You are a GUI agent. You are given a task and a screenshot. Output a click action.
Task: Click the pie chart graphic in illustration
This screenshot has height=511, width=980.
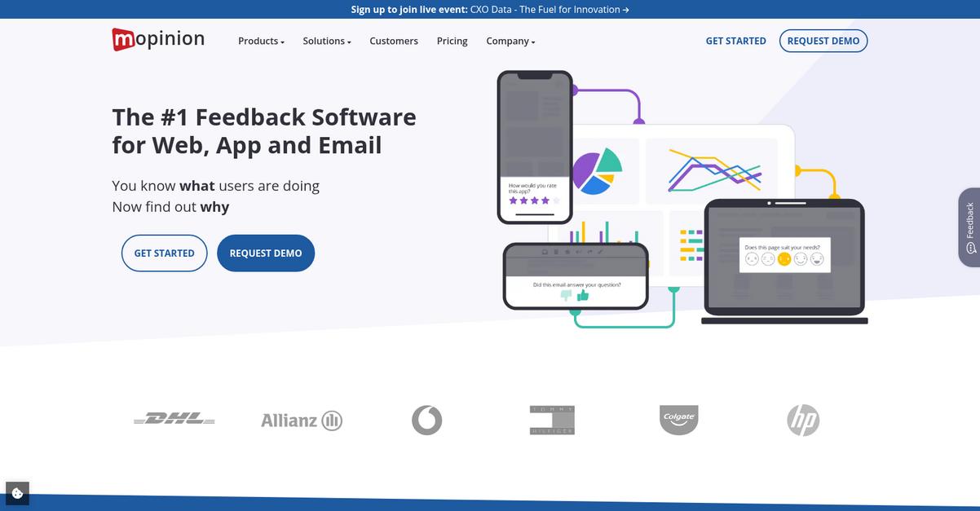click(x=598, y=172)
